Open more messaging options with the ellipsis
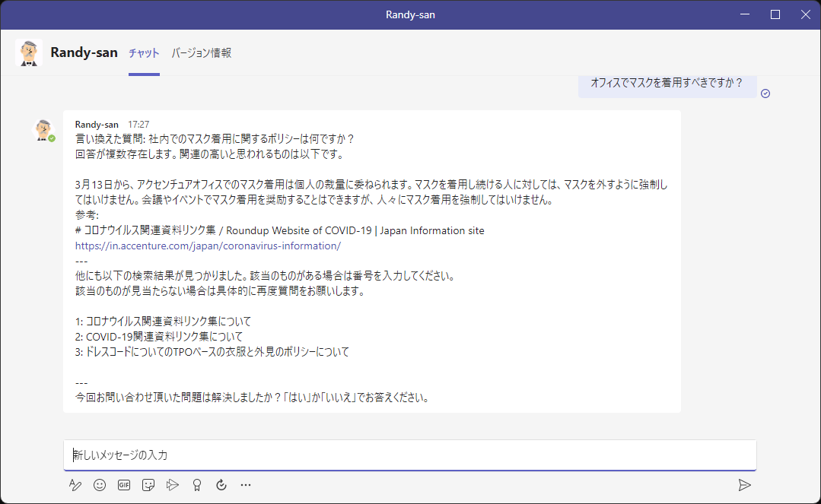Image resolution: width=821 pixels, height=504 pixels. [x=246, y=484]
